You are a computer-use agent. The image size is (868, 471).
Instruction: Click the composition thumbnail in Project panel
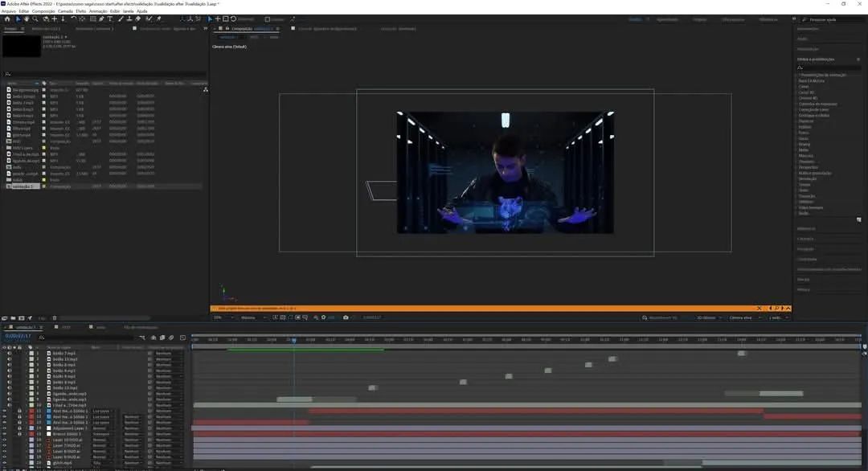(x=21, y=47)
